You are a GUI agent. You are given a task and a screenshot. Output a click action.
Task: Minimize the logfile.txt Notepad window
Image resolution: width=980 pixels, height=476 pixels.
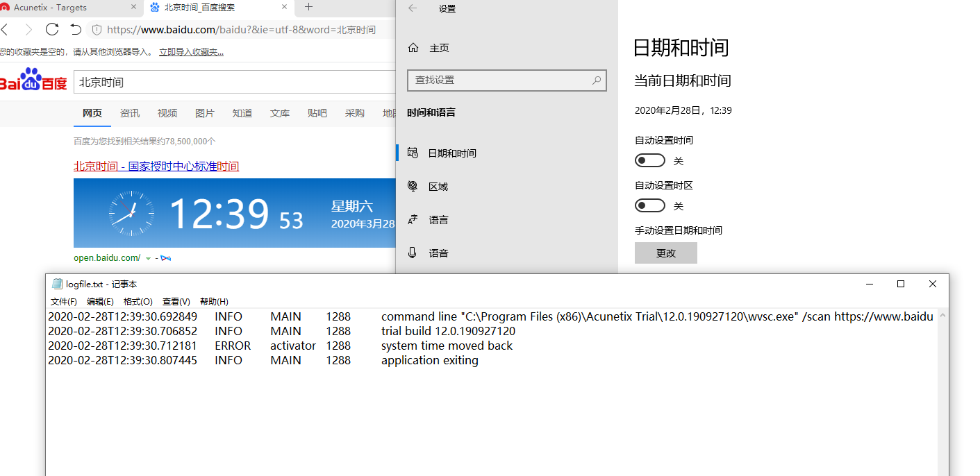point(869,284)
